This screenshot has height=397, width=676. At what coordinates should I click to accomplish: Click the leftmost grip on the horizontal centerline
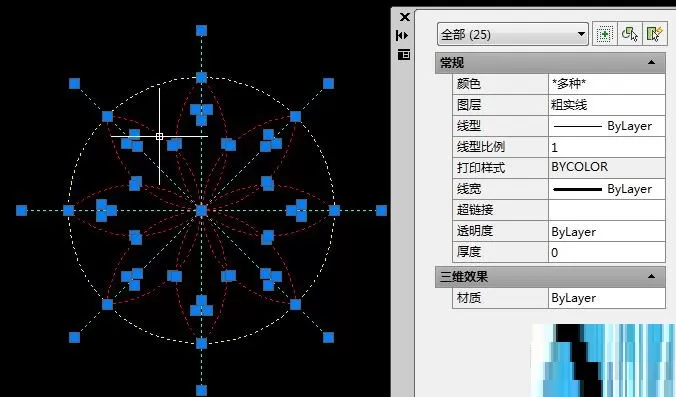22,210
